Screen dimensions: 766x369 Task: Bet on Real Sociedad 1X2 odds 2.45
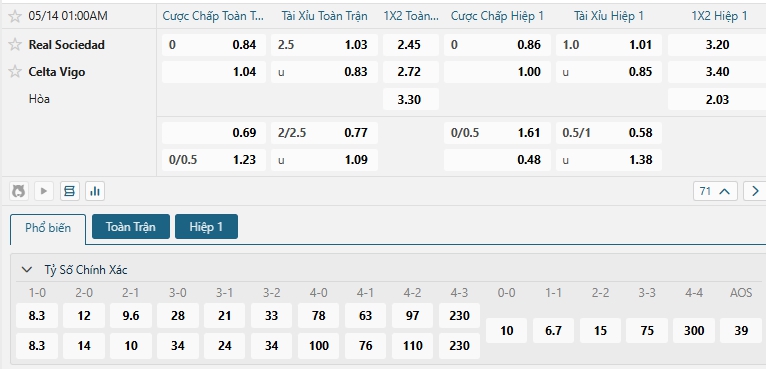click(409, 45)
